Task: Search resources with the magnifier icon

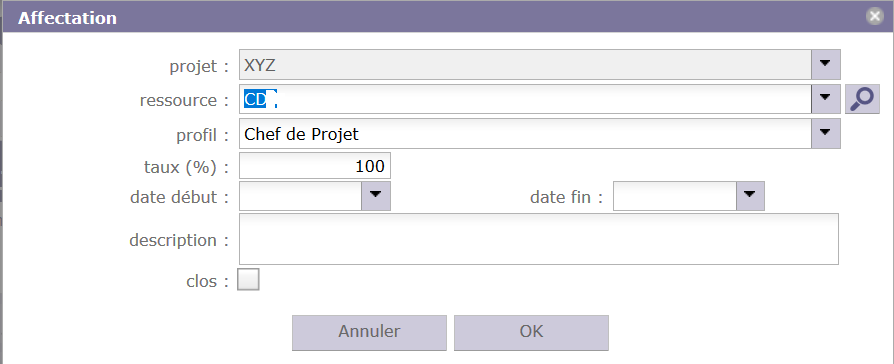Action: tap(862, 99)
